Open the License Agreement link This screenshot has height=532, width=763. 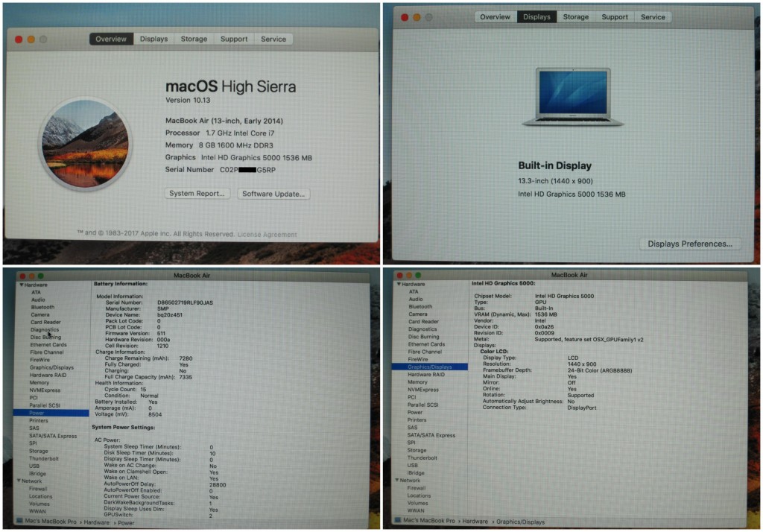point(265,234)
